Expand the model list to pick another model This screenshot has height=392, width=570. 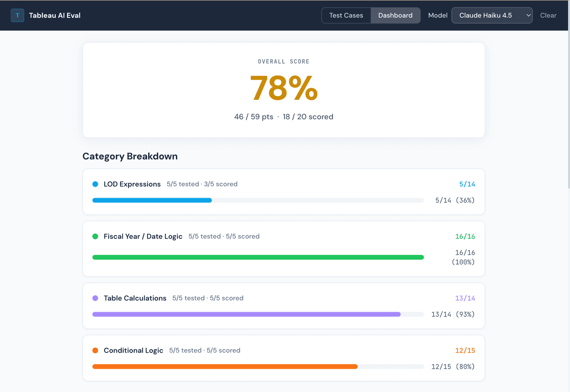click(492, 15)
